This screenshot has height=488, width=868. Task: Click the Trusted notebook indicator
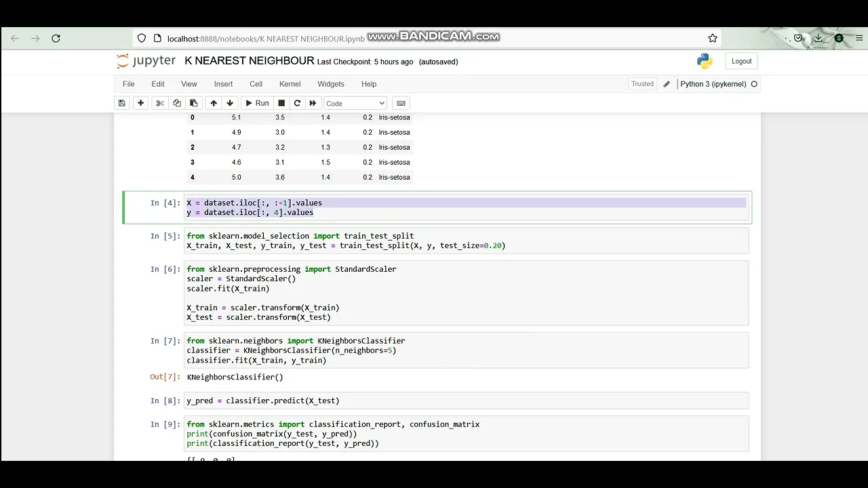coord(642,84)
